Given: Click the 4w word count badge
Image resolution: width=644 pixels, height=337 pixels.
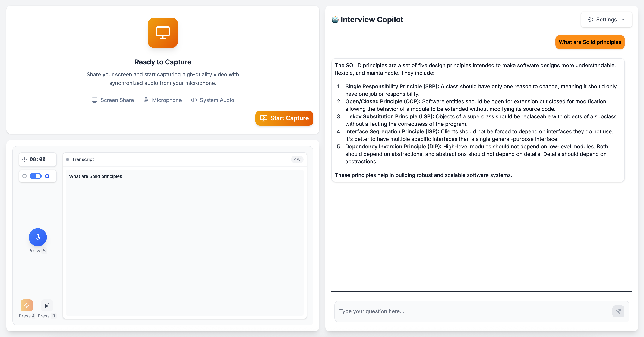Looking at the screenshot, I should [x=297, y=159].
